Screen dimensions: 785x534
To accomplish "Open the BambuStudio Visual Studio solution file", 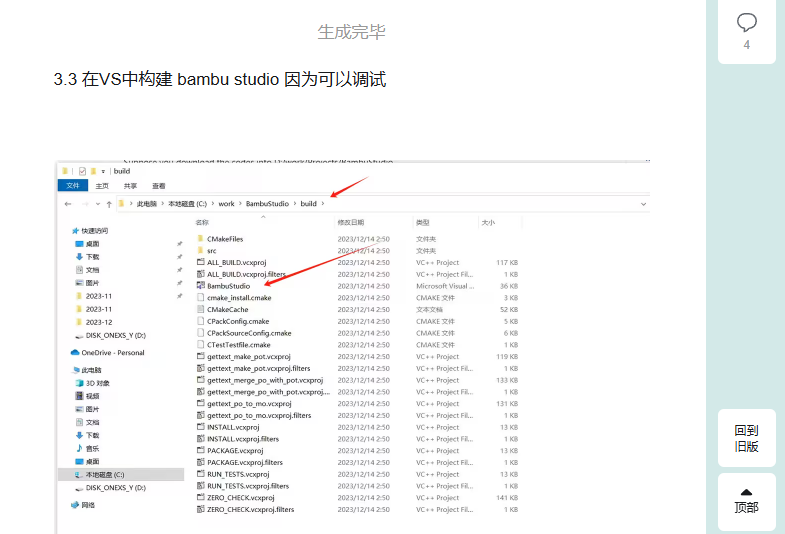I will pos(228,286).
